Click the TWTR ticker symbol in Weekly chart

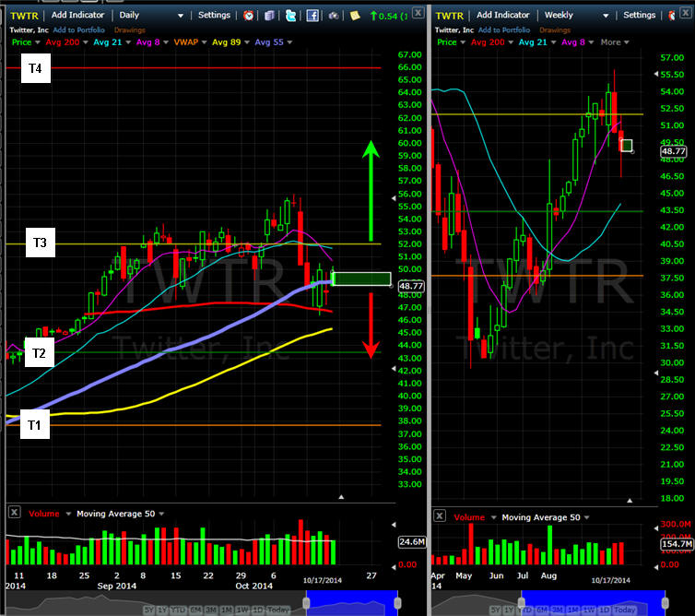450,16
